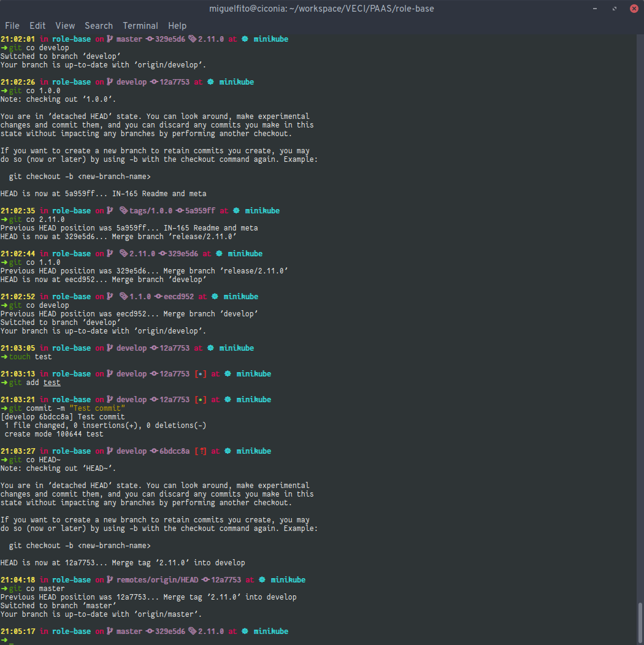
Task: Select the red untracked files indicator [•]
Action: click(200, 373)
